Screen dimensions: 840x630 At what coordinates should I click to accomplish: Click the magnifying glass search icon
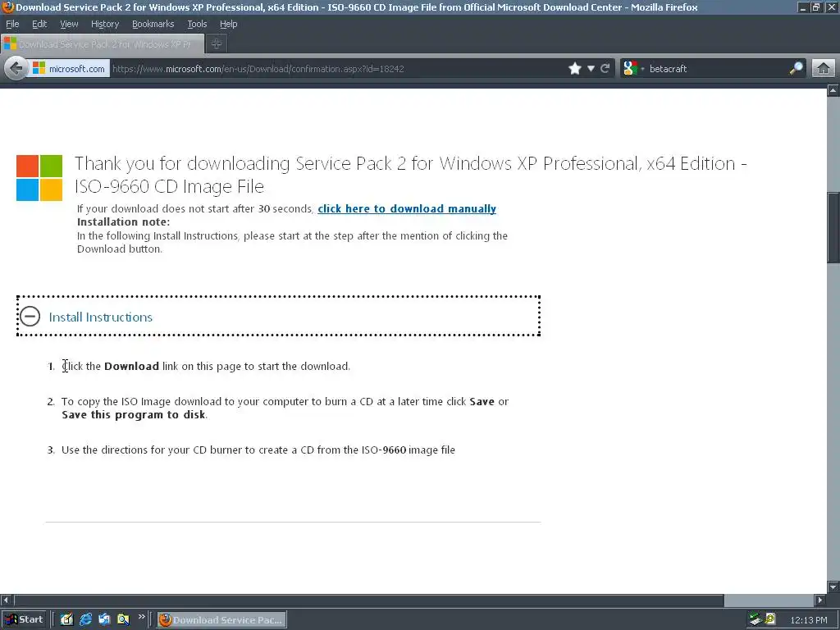click(x=796, y=69)
